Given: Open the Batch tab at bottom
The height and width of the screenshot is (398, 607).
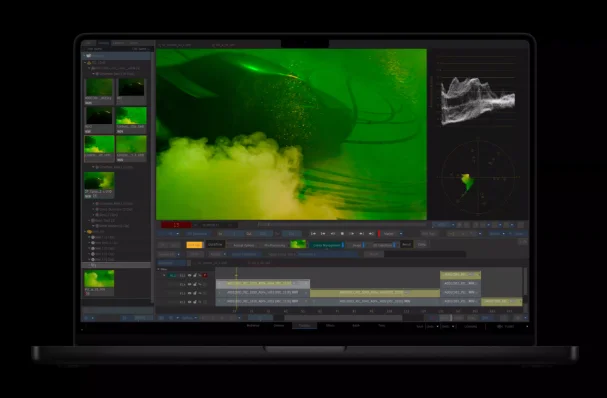Looking at the screenshot, I should coord(356,326).
